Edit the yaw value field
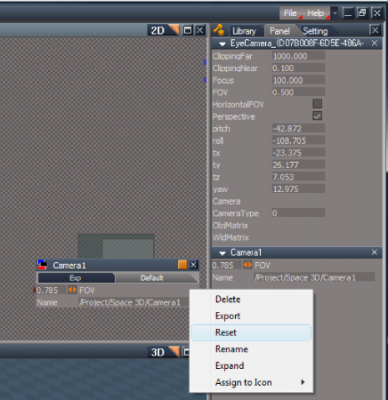Image resolution: width=388 pixels, height=400 pixels. coord(298,189)
